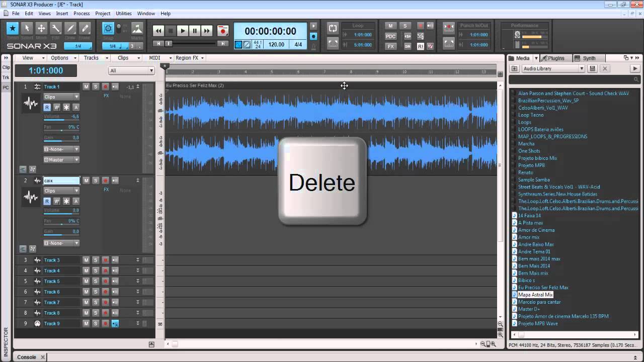This screenshot has height=362, width=644.
Task: Click the tempo value 120.00
Action: coord(276,44)
